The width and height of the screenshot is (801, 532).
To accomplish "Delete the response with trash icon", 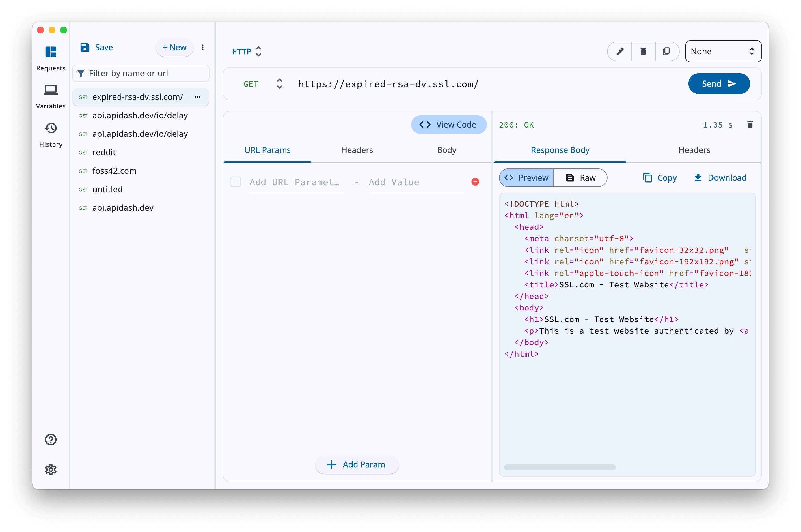I will point(750,125).
